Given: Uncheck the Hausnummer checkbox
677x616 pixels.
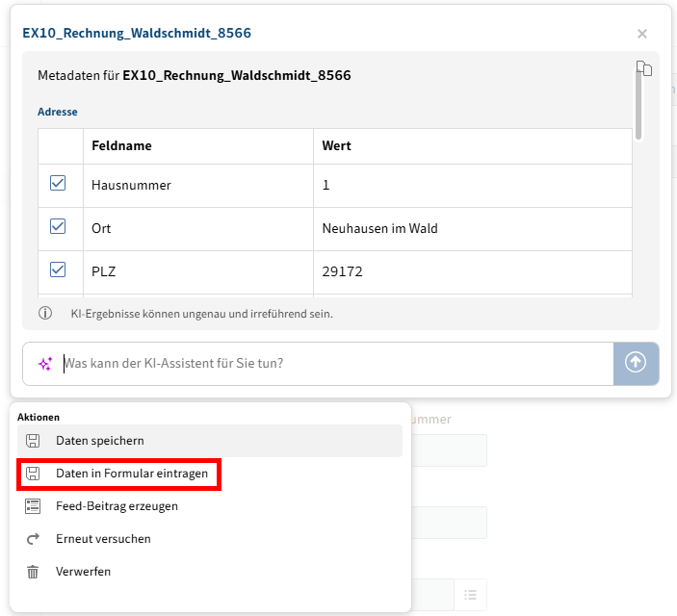Looking at the screenshot, I should coord(58,183).
